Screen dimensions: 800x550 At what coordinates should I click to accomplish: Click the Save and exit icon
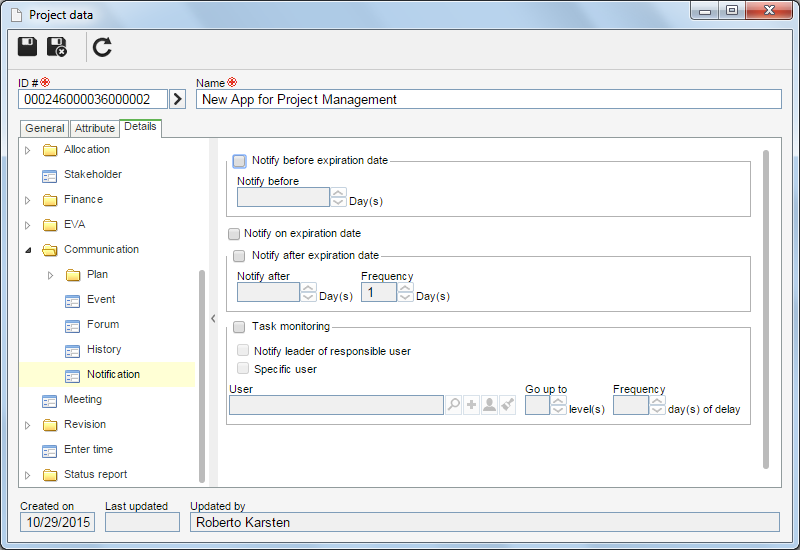[x=57, y=47]
